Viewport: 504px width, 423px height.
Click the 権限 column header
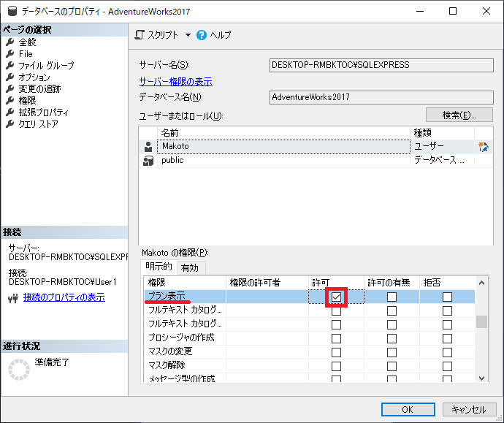point(185,283)
